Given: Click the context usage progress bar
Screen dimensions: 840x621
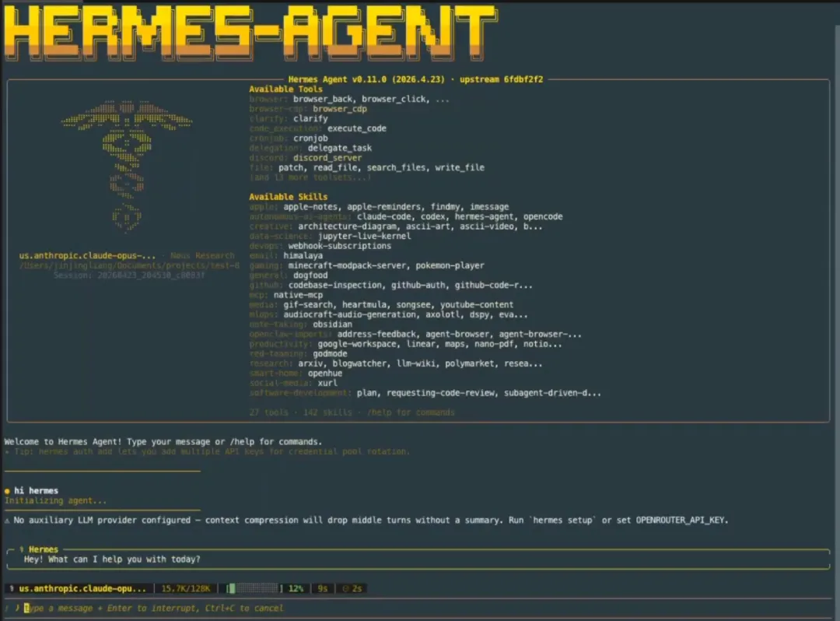Looking at the screenshot, I should pyautogui.click(x=255, y=588).
